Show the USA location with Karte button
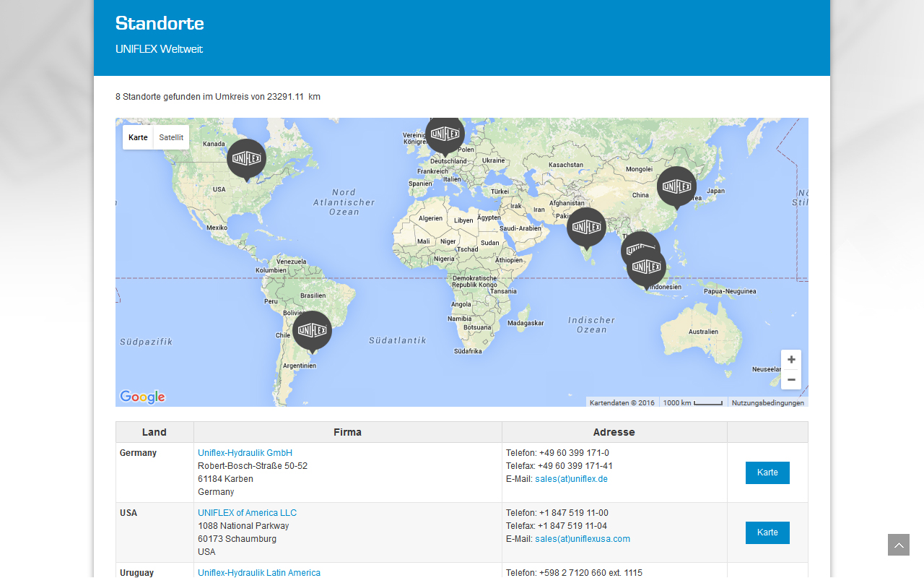Screen dimensions: 924x578 (x=767, y=532)
